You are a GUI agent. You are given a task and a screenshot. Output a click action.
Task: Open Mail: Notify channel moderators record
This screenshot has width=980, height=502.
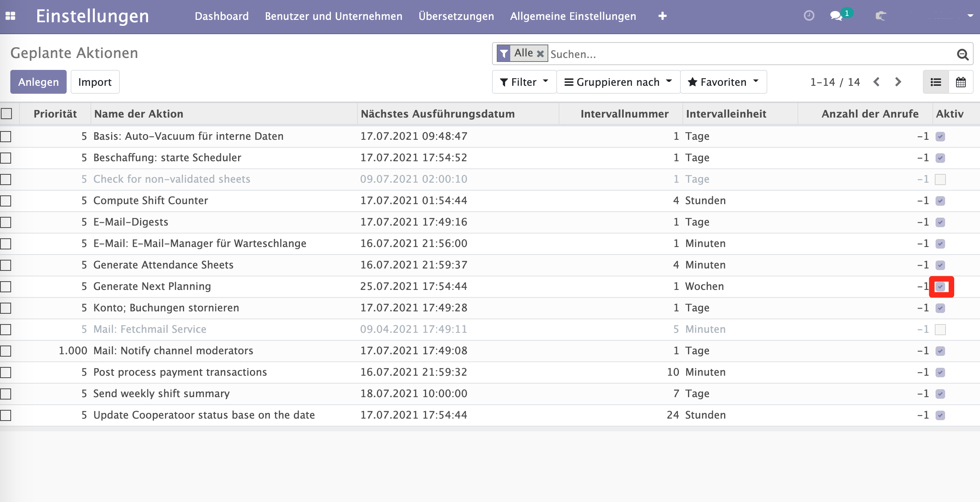[173, 351]
